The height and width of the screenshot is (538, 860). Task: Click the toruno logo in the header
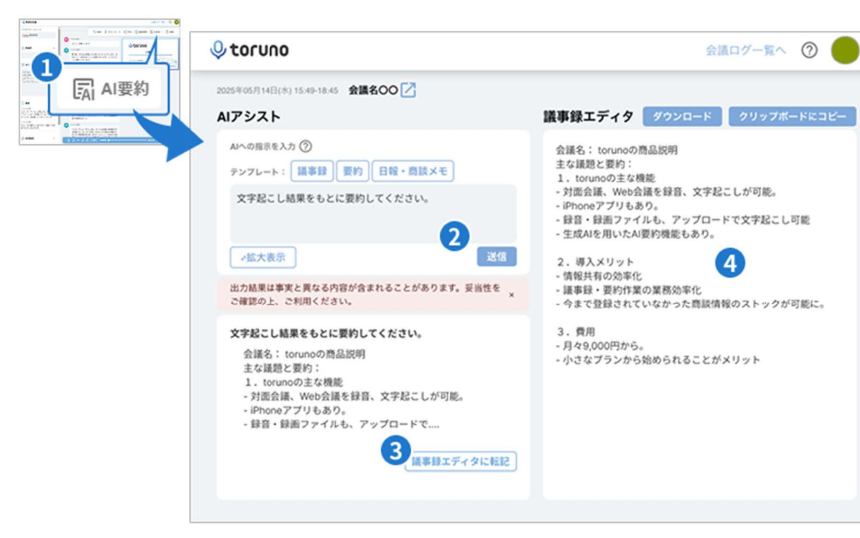(249, 49)
